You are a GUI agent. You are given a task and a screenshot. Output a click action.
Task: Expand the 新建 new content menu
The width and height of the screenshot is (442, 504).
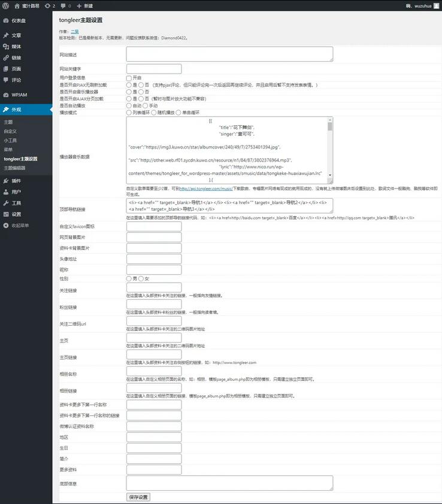tap(84, 5)
